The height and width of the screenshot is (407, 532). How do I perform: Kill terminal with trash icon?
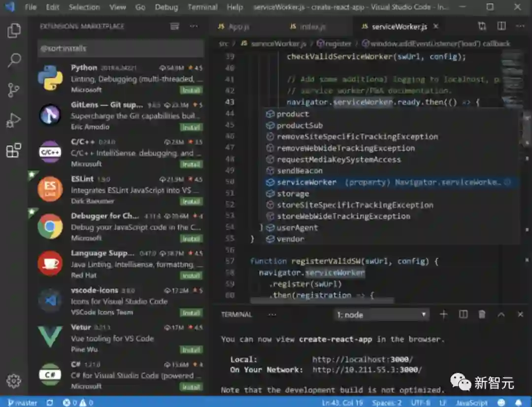482,314
